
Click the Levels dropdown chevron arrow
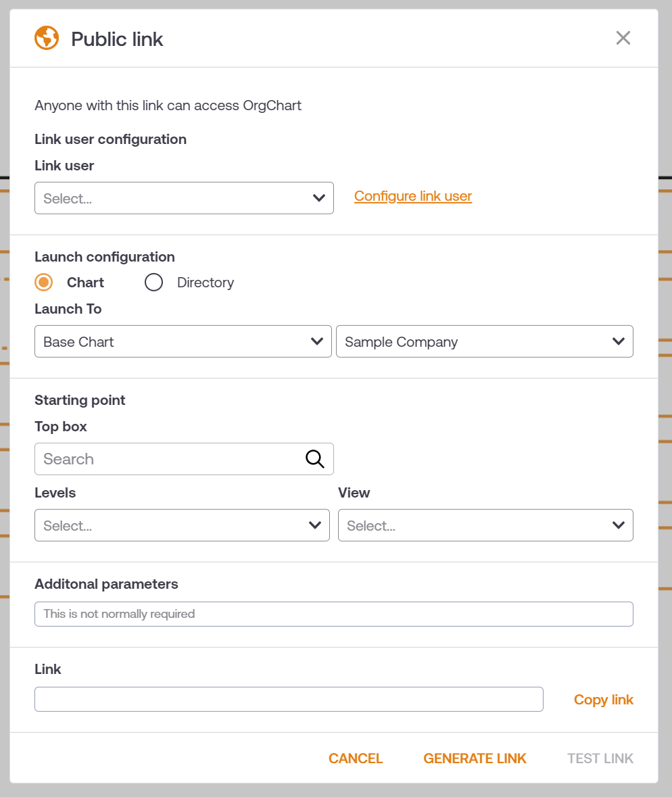pos(314,525)
